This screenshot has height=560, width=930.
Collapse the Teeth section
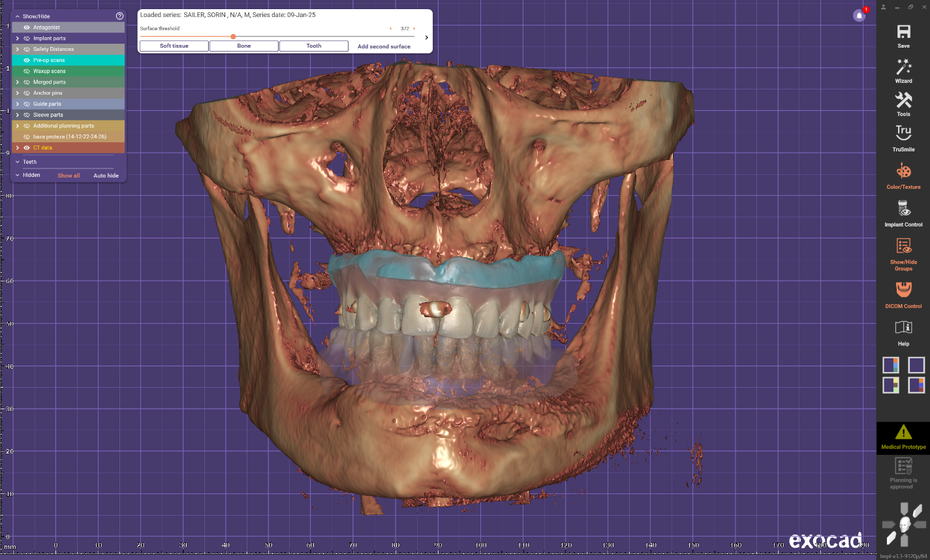[x=18, y=162]
